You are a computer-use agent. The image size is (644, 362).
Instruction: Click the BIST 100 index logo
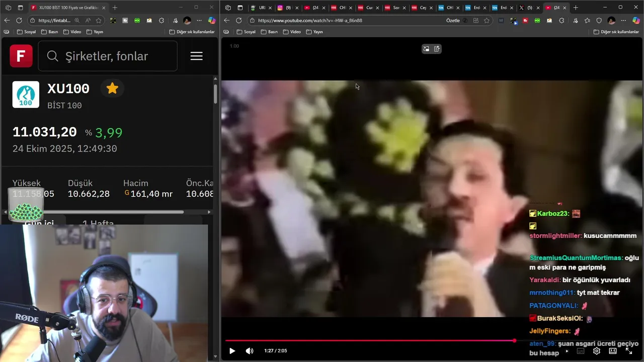[26, 95]
